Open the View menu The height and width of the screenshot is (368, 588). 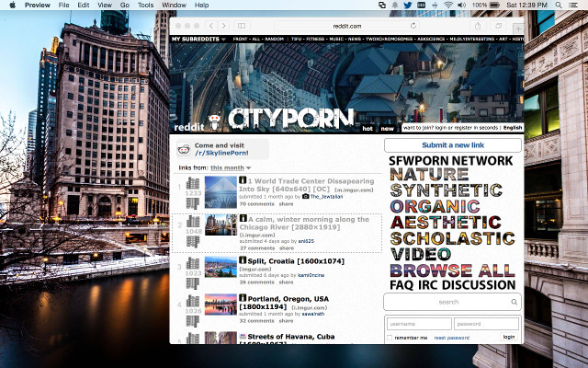[105, 5]
